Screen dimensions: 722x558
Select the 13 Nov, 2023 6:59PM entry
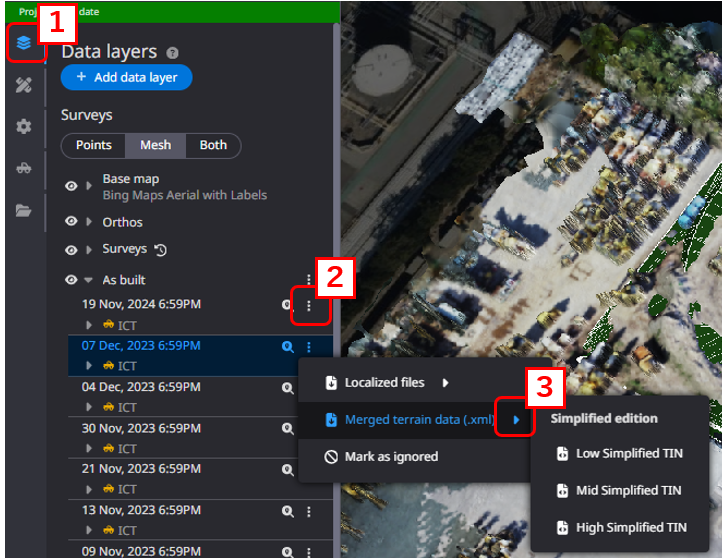(141, 510)
